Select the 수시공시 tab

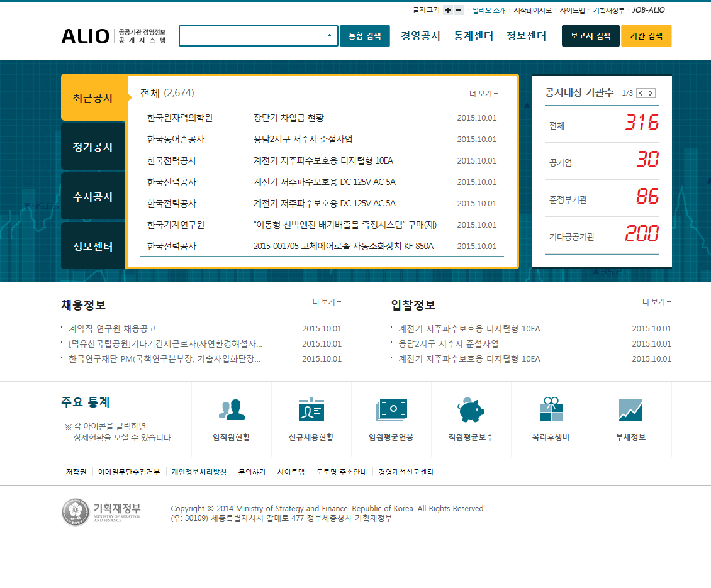93,197
